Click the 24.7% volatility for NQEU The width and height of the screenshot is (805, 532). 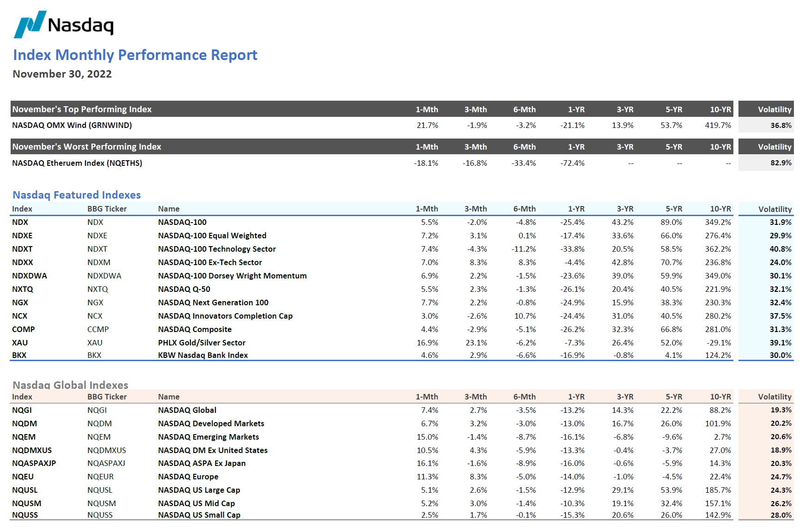[x=781, y=477]
